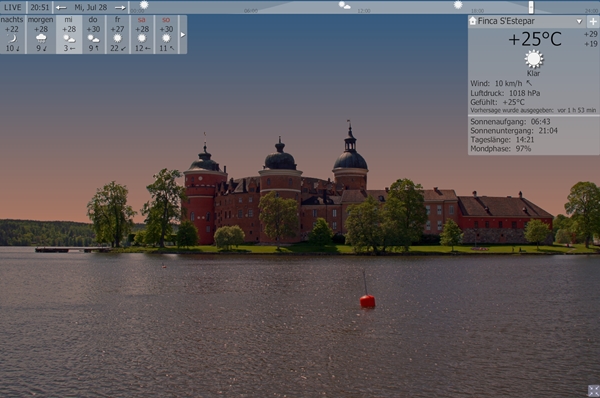
Task: Click the Wind 10 km/h line
Action: click(x=501, y=83)
